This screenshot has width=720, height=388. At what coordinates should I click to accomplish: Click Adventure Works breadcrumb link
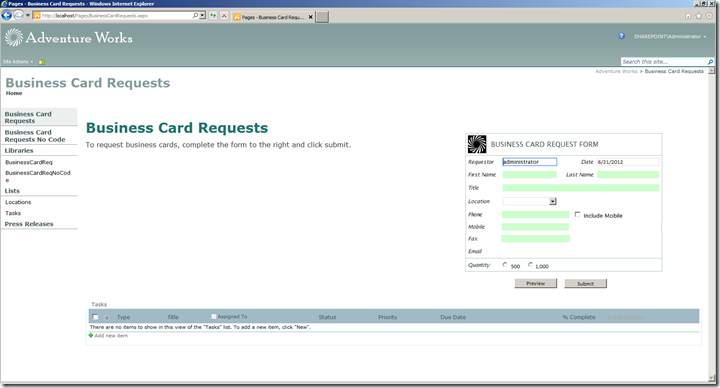click(x=616, y=71)
